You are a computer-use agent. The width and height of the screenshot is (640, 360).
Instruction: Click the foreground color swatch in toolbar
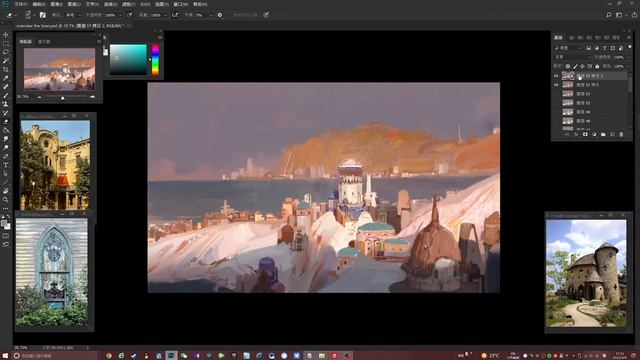point(4,223)
